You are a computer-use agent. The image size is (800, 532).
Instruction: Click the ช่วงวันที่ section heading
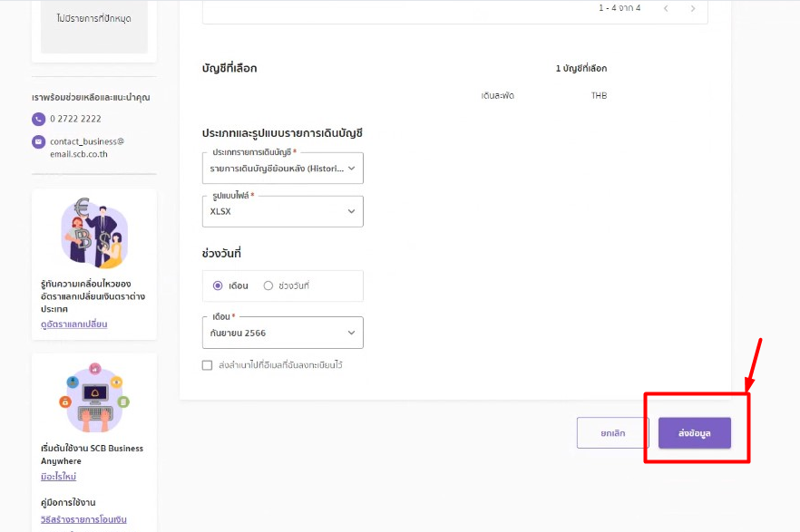tap(221, 253)
